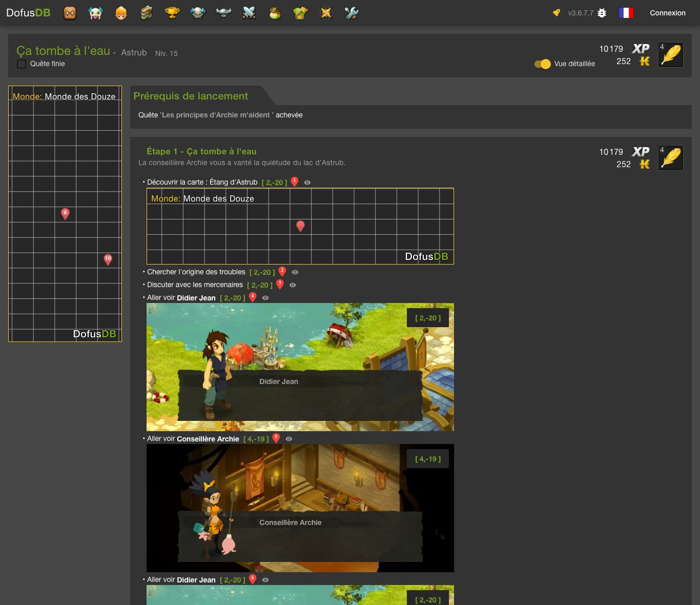Open the bug report icon
The image size is (700, 605).
click(602, 13)
